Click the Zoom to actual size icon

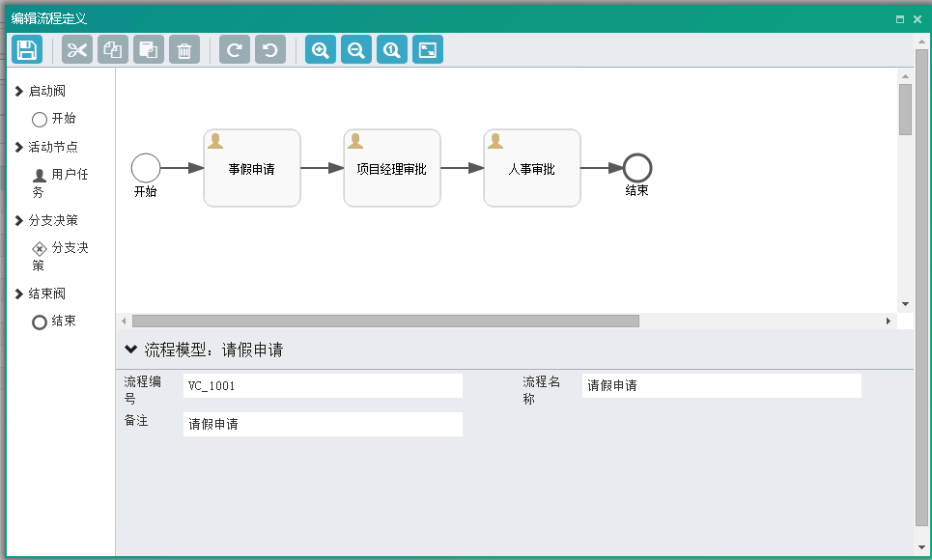pyautogui.click(x=392, y=49)
